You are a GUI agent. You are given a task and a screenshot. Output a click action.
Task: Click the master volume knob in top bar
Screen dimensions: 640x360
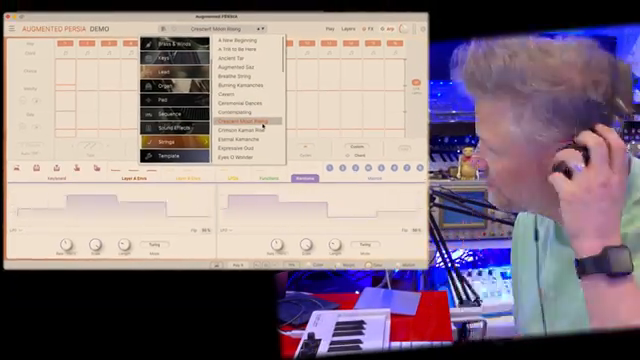point(404,29)
